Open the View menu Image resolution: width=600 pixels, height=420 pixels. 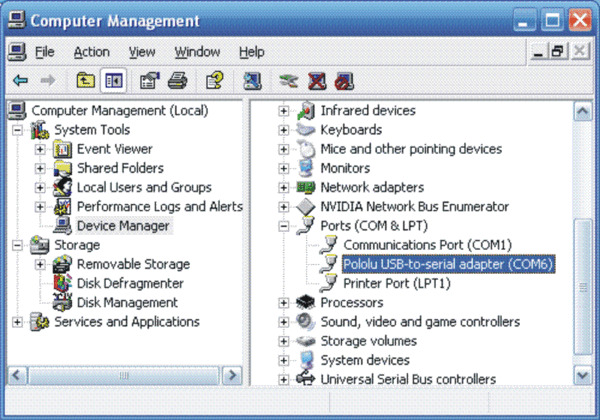[142, 52]
